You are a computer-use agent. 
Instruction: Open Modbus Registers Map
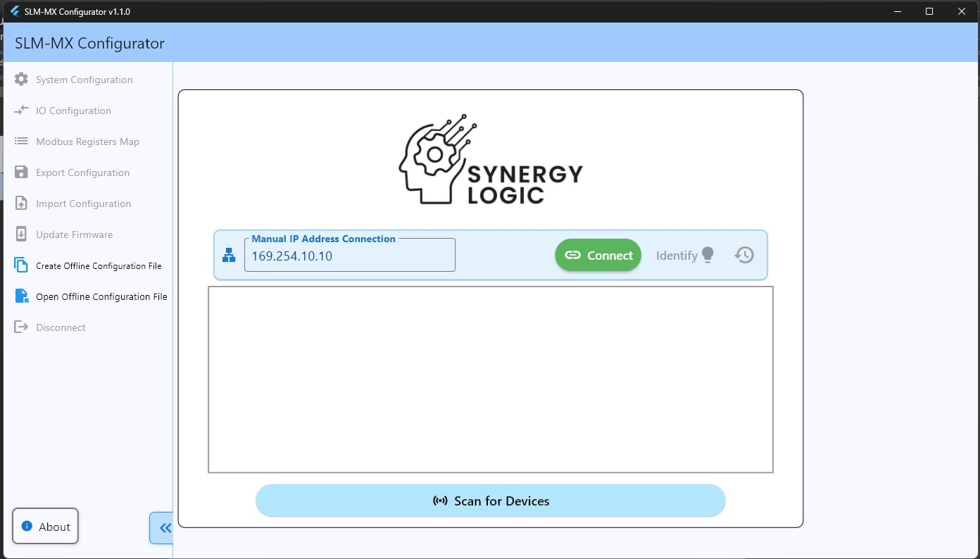pyautogui.click(x=88, y=142)
